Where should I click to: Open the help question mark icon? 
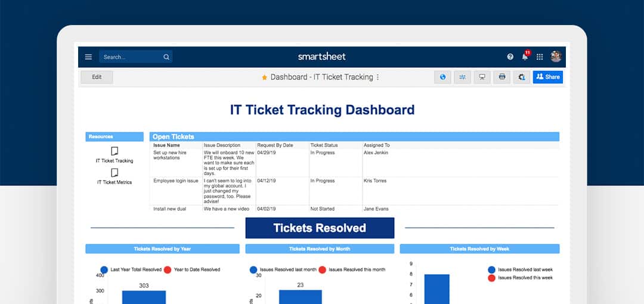[510, 57]
